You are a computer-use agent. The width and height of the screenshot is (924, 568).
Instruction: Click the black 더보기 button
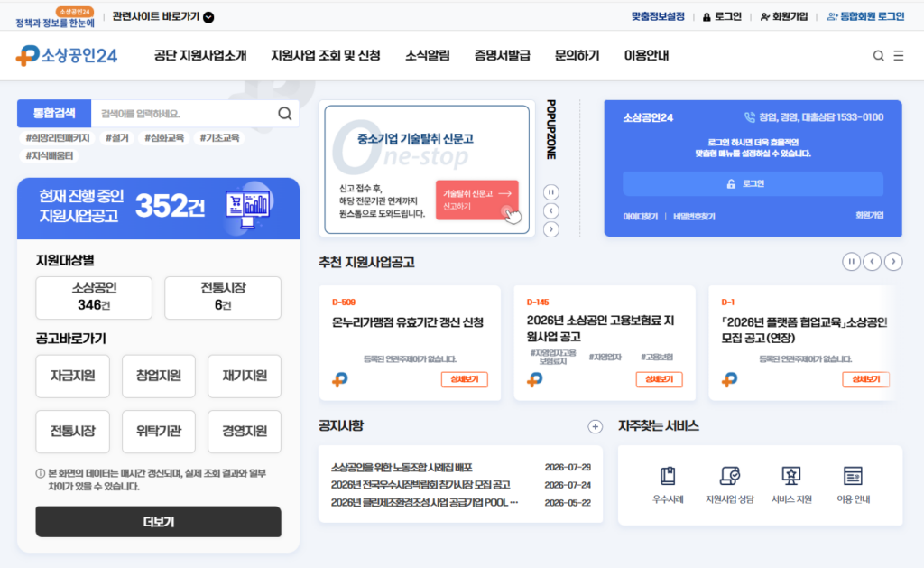[x=159, y=522]
